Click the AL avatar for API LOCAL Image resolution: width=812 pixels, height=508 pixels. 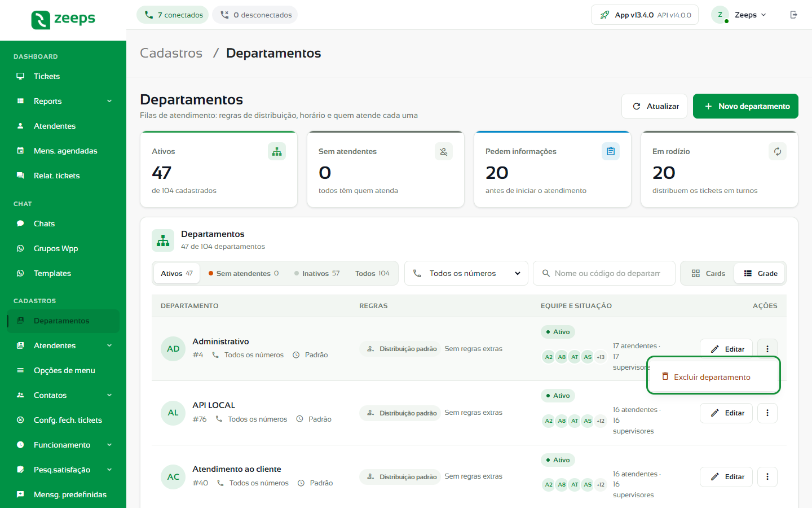click(173, 413)
